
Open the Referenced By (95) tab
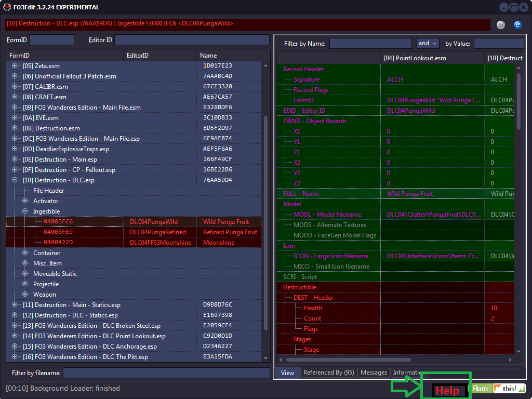tap(328, 373)
